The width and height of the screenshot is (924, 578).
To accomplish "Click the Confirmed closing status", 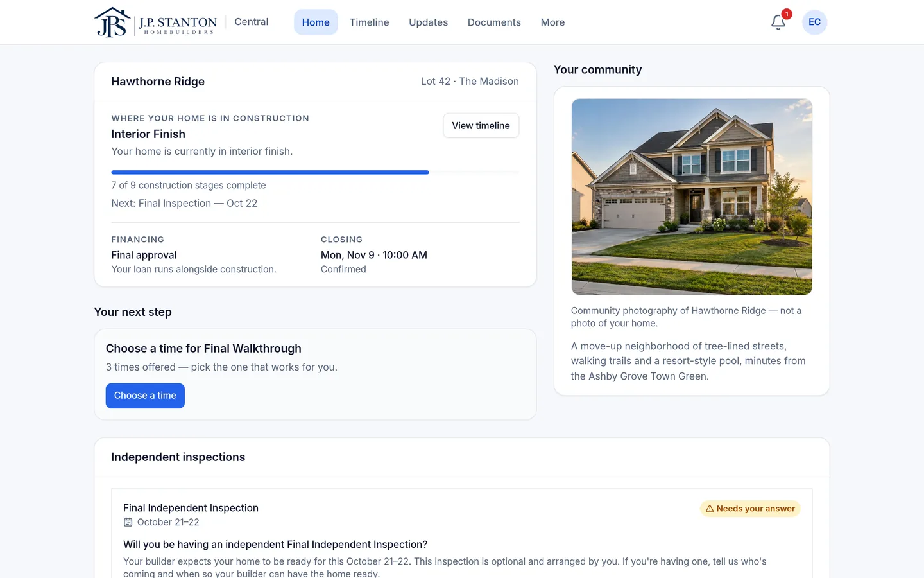I will [x=343, y=269].
